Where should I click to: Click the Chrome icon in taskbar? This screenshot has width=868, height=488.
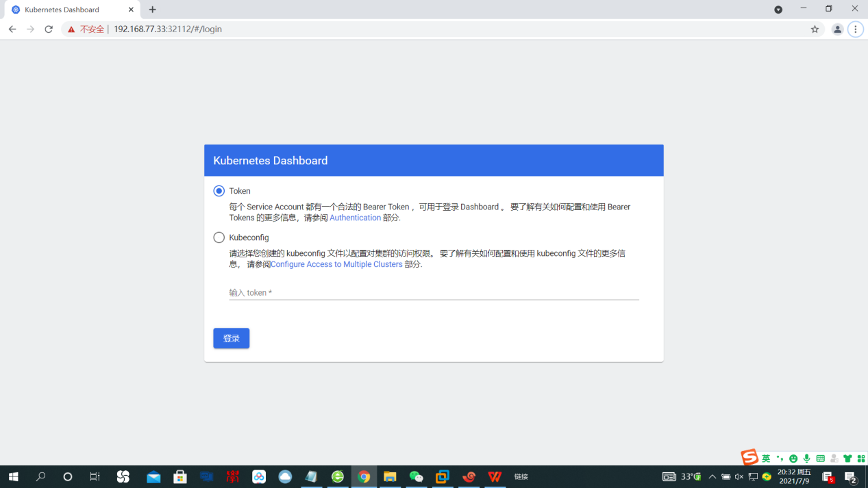click(x=364, y=476)
